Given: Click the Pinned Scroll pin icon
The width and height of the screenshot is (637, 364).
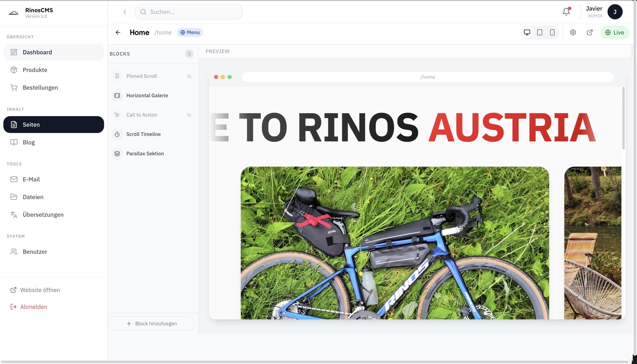Looking at the screenshot, I should [117, 76].
